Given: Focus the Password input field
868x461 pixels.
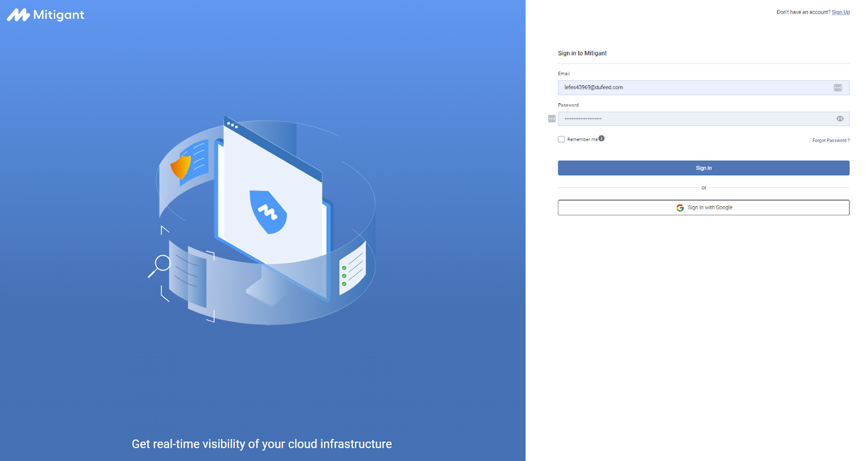Looking at the screenshot, I should pos(703,119).
